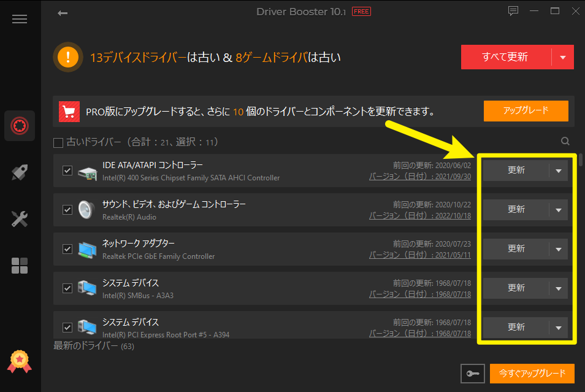Image resolution: width=585 pixels, height=392 pixels.
Task: Open version link dated 2021/09/30
Action: (x=420, y=176)
